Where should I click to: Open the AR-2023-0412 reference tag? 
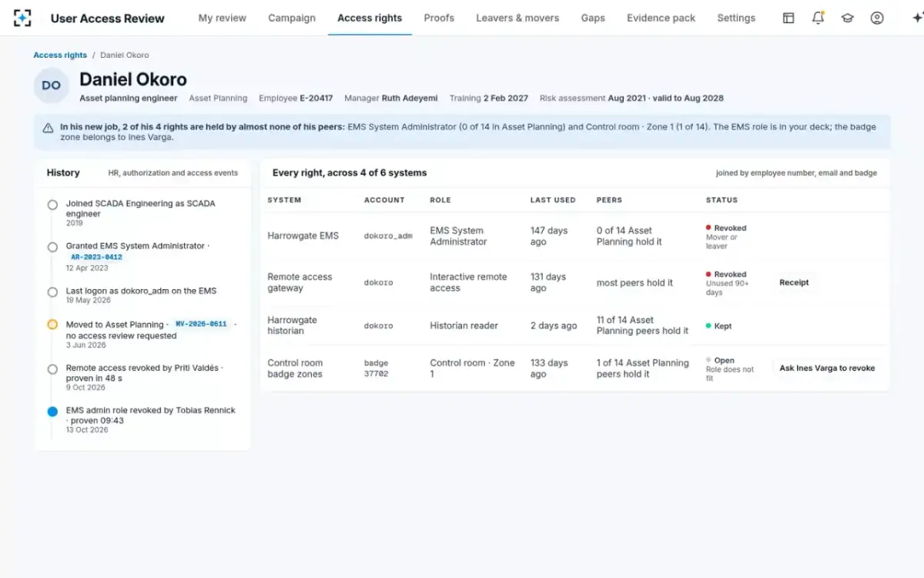pos(96,257)
